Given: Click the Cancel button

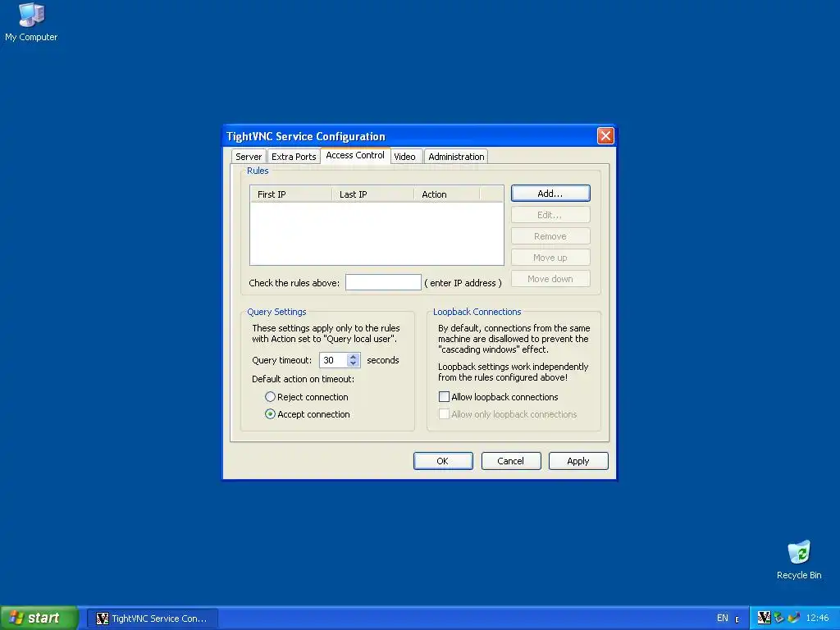Looking at the screenshot, I should click(511, 461).
